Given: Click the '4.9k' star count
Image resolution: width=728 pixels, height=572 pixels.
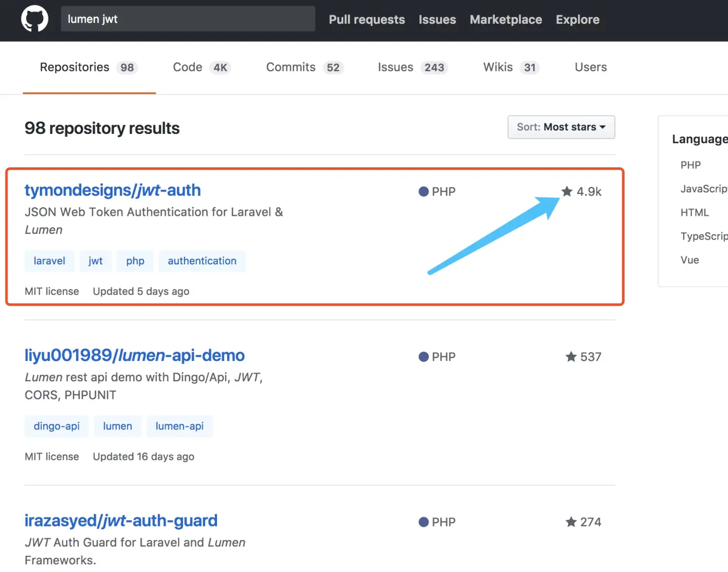Looking at the screenshot, I should 589,192.
